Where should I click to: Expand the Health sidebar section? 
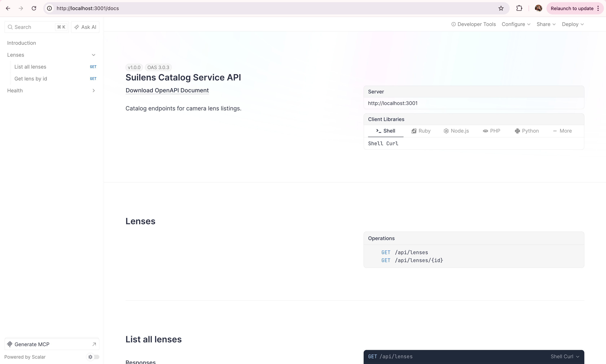click(93, 91)
